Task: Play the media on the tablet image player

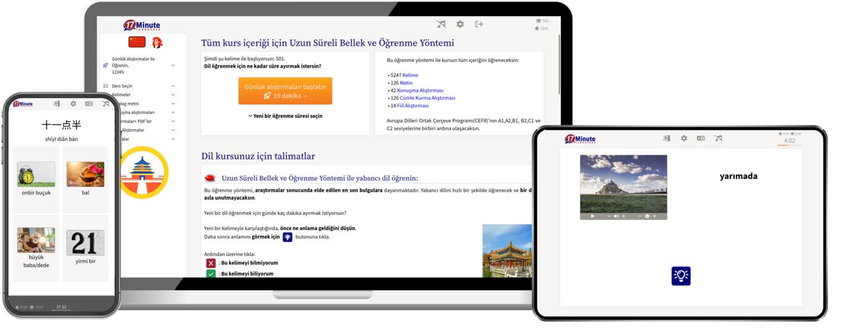Action: [x=593, y=216]
